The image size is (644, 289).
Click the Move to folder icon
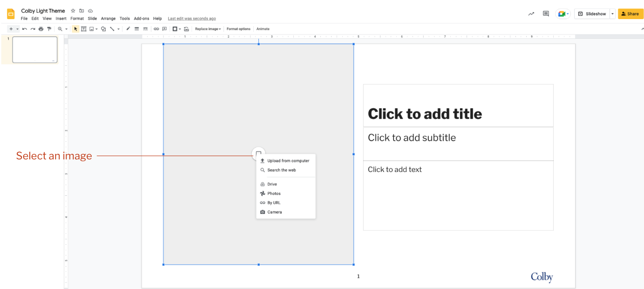pos(81,11)
